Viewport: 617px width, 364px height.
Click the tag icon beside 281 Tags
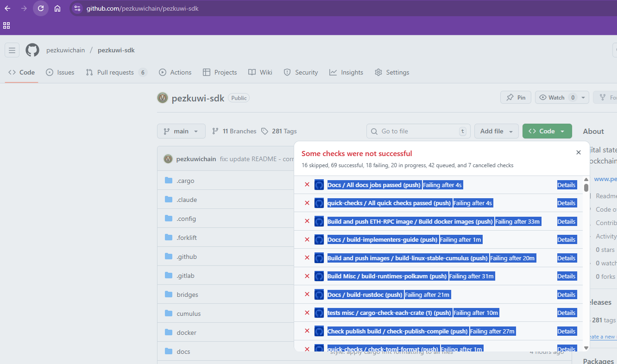[264, 131]
